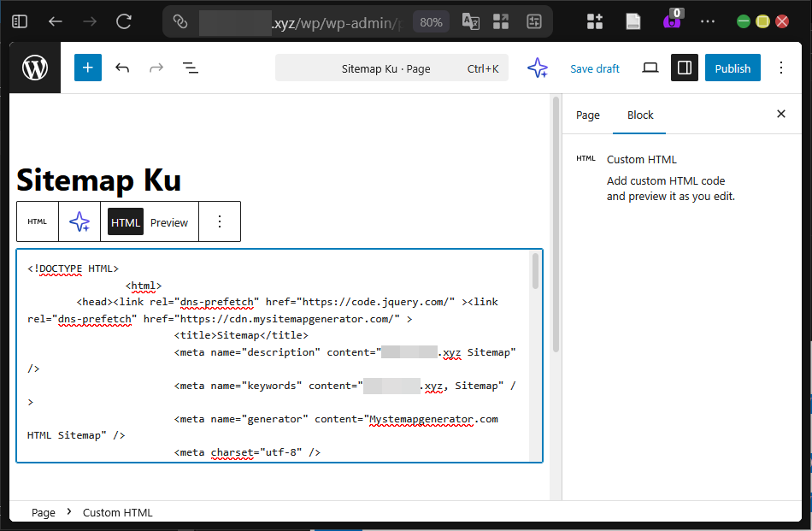Select Page in the breadcrumb at the bottom
The width and height of the screenshot is (812, 531).
point(43,512)
